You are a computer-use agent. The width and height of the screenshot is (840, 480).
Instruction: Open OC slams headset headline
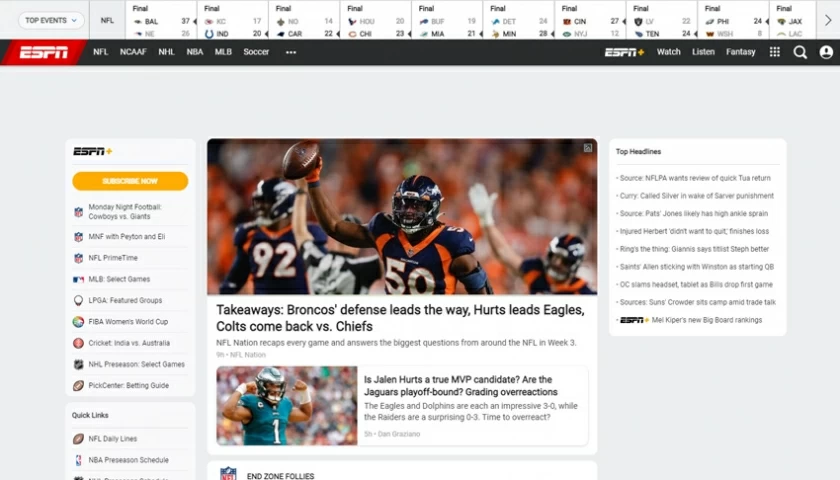[696, 284]
